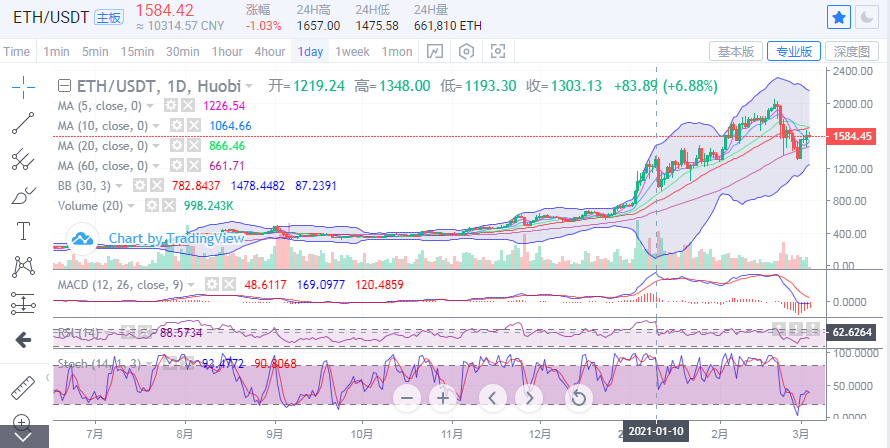Screen dimensions: 890x448
Task: Open MA 5 settings gear
Action: pyautogui.click(x=171, y=106)
